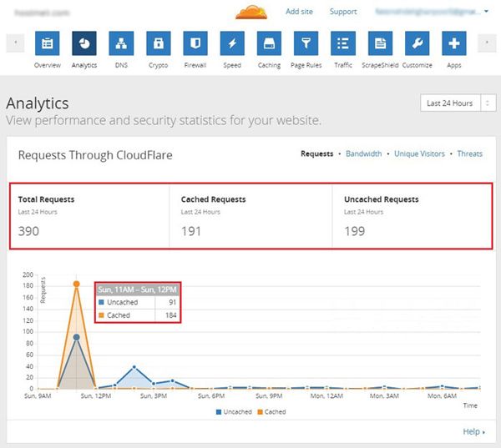Click the Uncached Requests value 199
501x448 pixels.
(354, 231)
